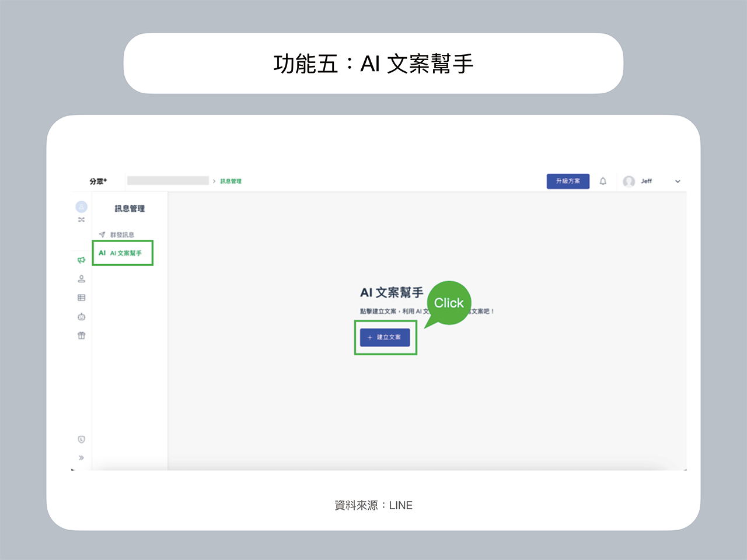Screen dimensions: 747x560
Task: Click the 分眾+ logo text
Action: [x=99, y=181]
